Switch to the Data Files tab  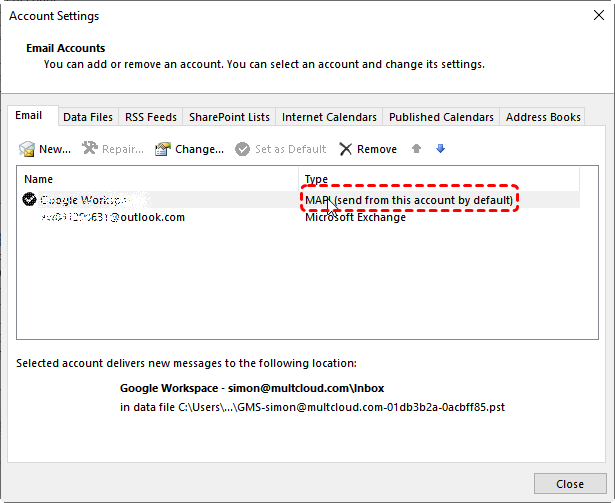[x=88, y=117]
